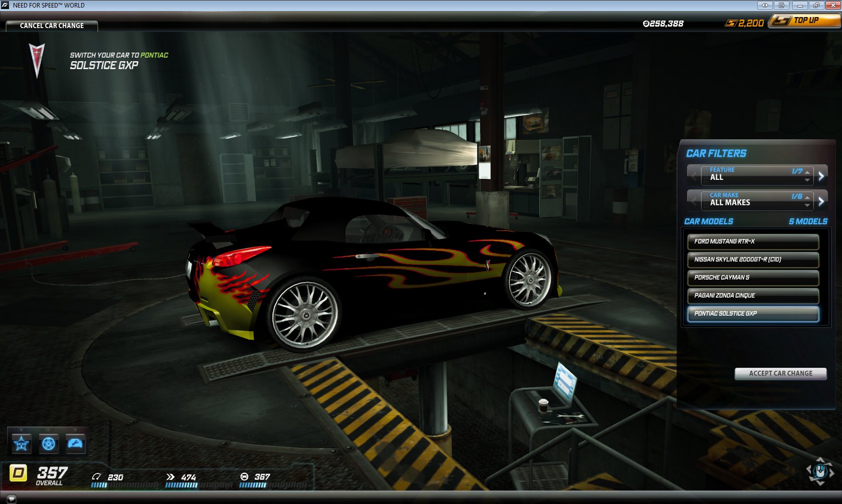Image resolution: width=842 pixels, height=504 pixels.
Task: Select Porsche Cayman S model
Action: [753, 278]
